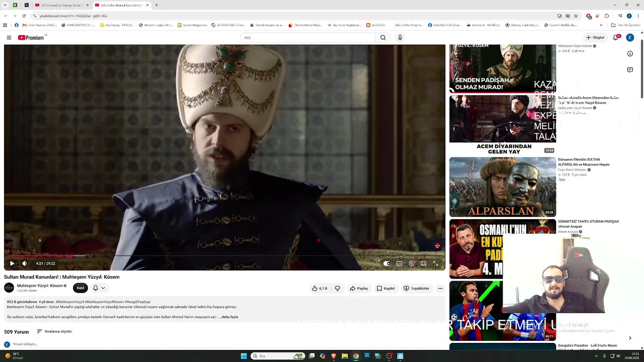Toggle the autoplay switch in player
This screenshot has width=644, height=362.
click(x=387, y=263)
